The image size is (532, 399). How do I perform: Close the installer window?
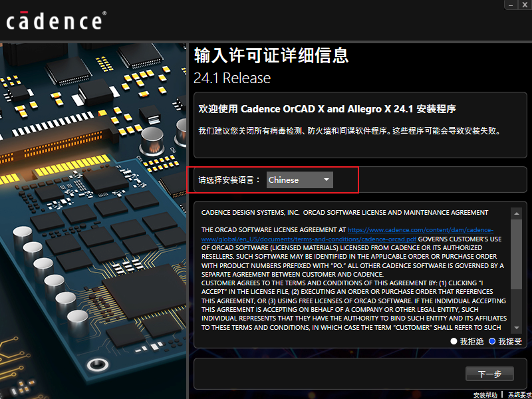click(x=525, y=5)
